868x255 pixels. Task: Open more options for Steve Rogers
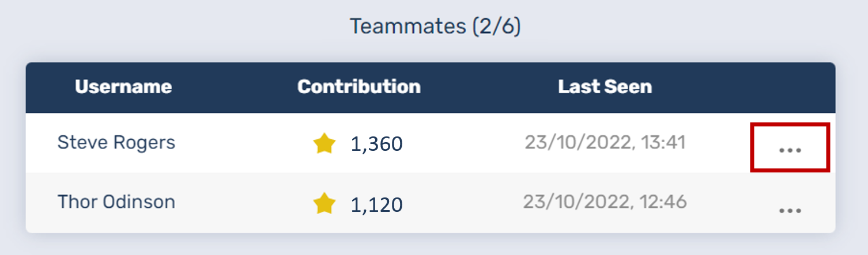(x=790, y=150)
